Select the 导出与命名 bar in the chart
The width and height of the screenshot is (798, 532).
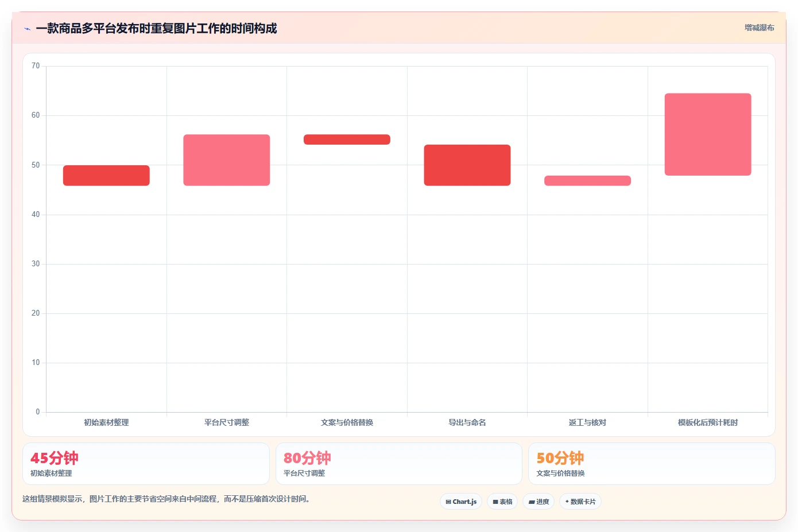pos(467,165)
